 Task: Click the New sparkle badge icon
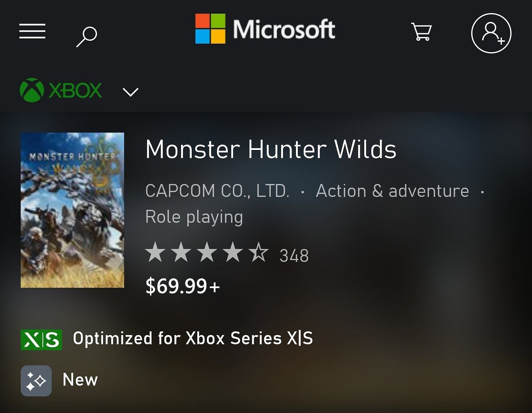(36, 380)
